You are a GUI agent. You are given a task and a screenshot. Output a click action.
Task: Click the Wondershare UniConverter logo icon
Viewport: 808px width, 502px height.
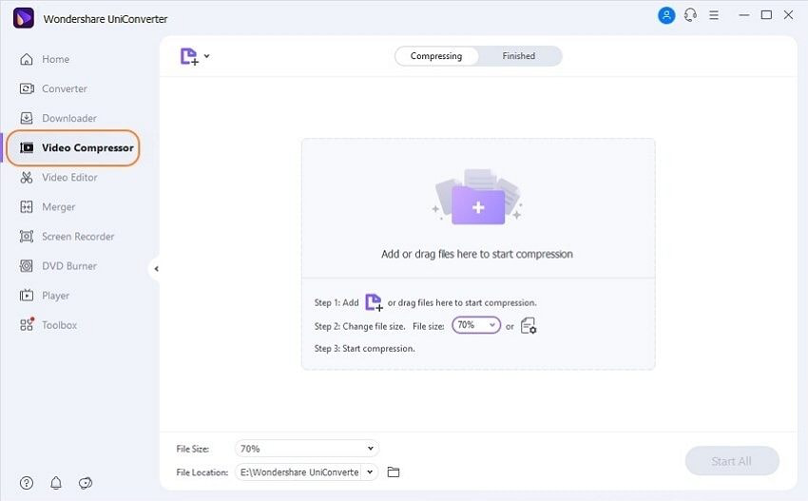23,19
